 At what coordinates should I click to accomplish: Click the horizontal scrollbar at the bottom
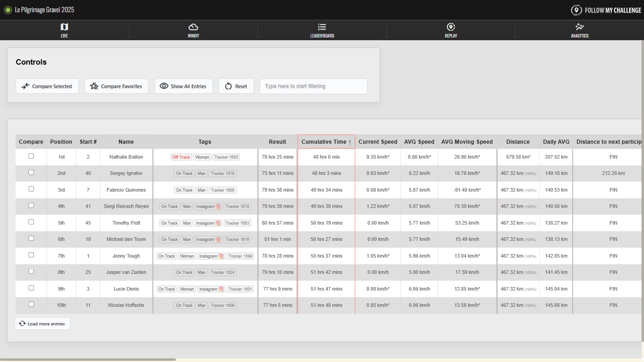[88, 360]
